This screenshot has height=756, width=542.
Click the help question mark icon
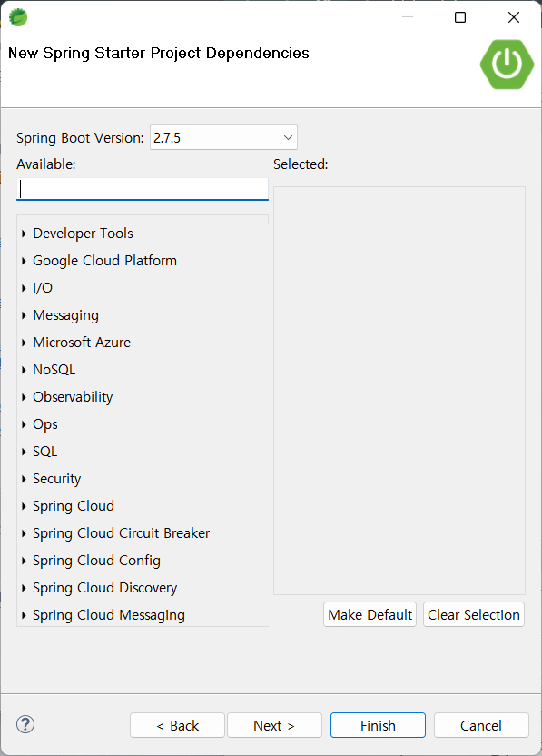(25, 724)
